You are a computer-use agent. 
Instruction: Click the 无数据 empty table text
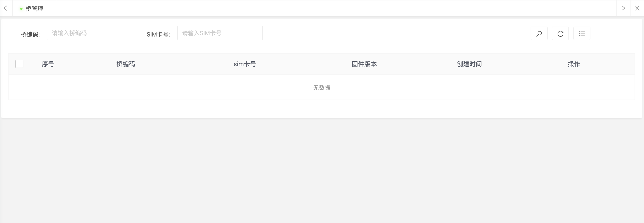pos(322,88)
